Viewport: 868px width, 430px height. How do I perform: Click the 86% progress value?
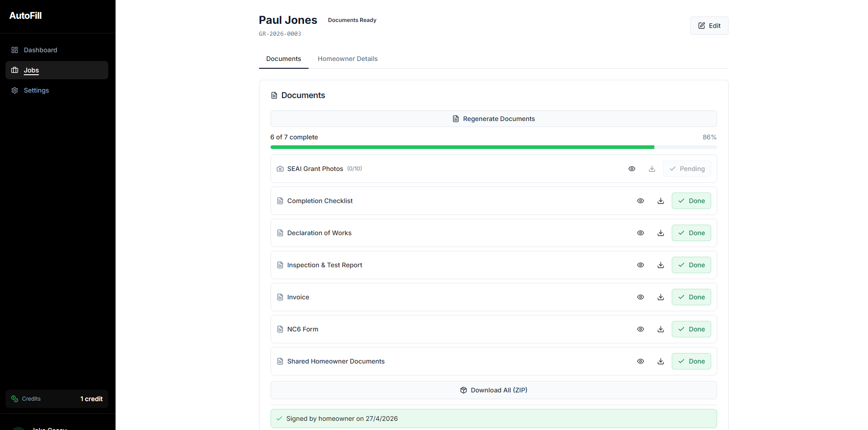coord(709,137)
